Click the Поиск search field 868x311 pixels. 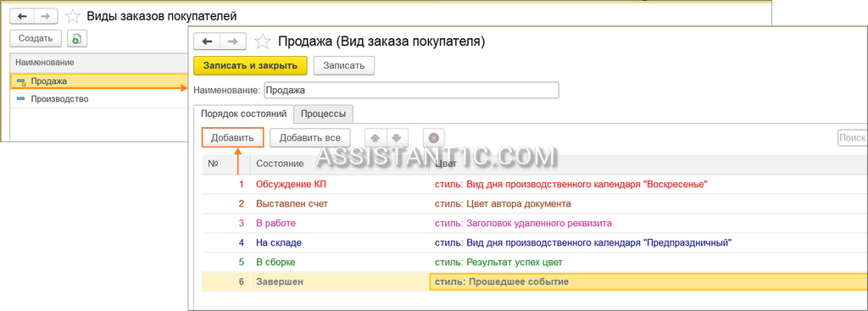coord(853,138)
